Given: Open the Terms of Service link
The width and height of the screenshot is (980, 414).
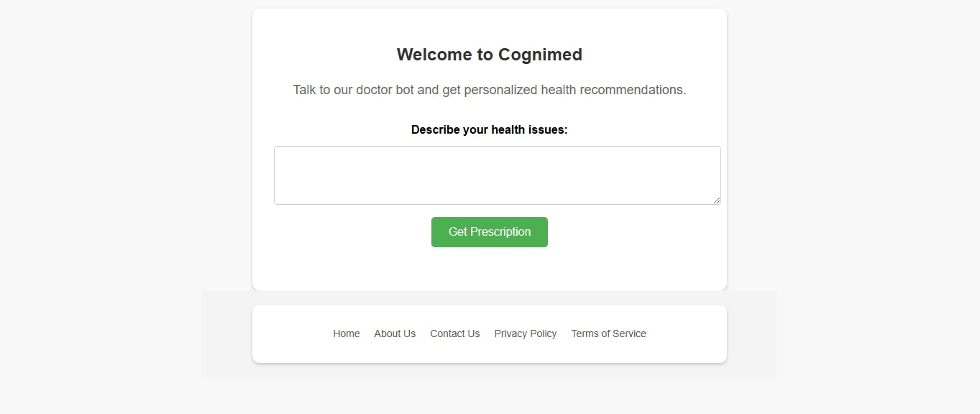Looking at the screenshot, I should coord(609,333).
